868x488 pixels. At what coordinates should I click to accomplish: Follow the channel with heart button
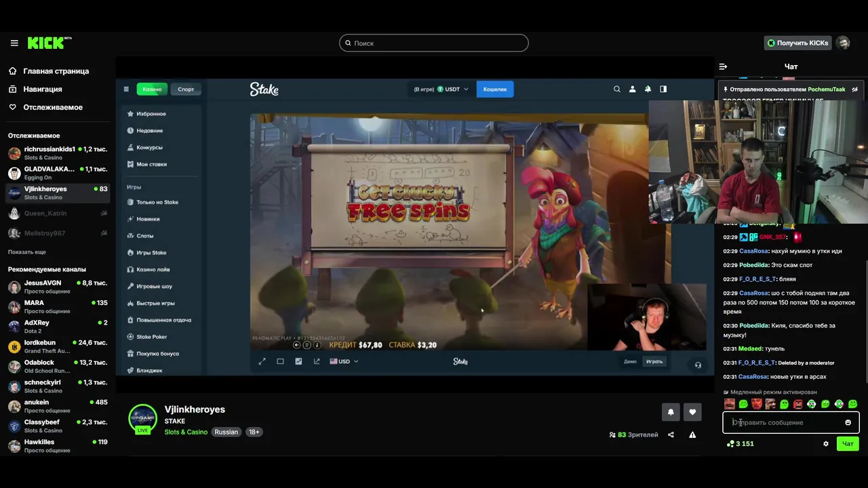692,411
